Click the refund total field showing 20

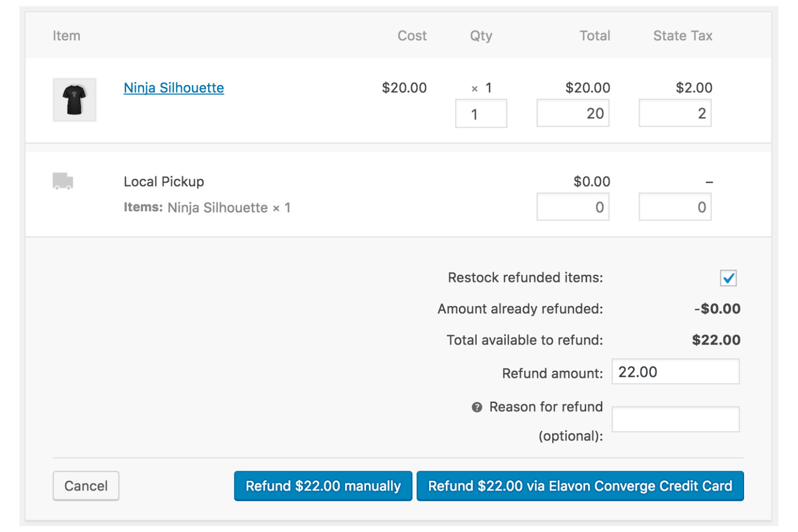[x=573, y=114]
